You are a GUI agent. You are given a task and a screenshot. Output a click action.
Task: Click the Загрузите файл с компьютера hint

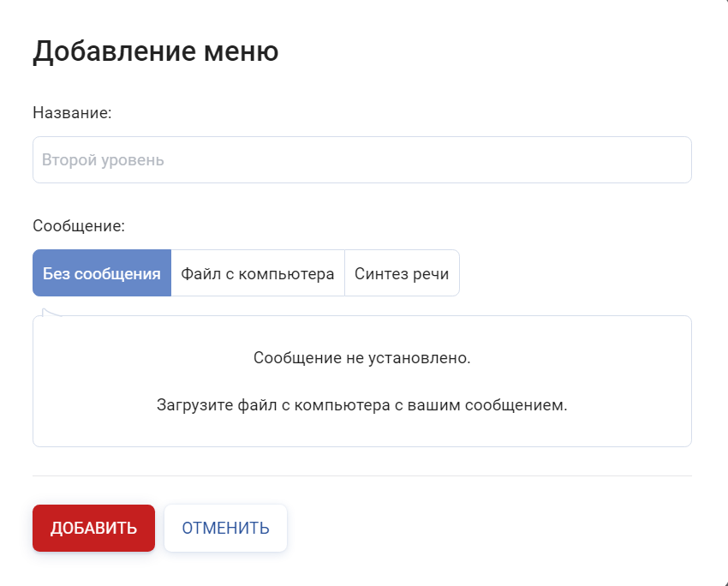tap(361, 404)
